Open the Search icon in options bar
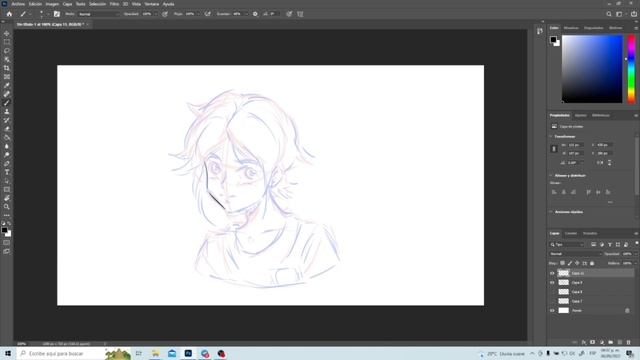Viewport: 640px width, 360px height. pyautogui.click(x=609, y=14)
